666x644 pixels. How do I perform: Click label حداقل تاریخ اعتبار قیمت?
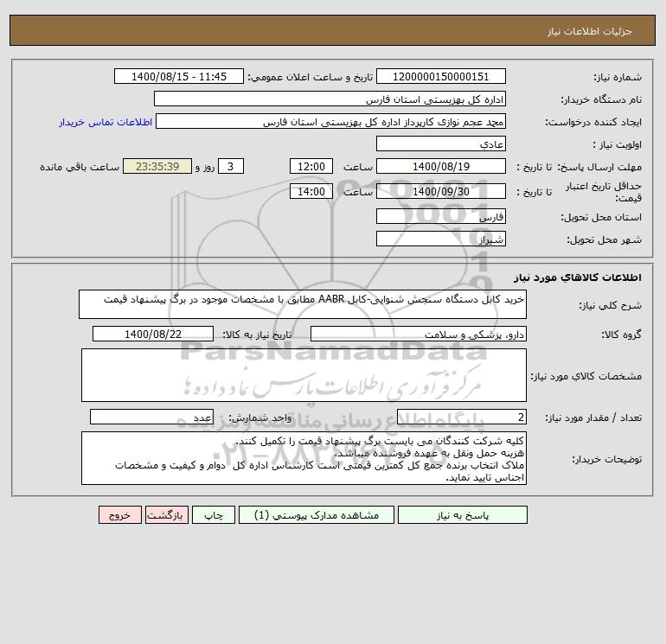click(x=603, y=192)
